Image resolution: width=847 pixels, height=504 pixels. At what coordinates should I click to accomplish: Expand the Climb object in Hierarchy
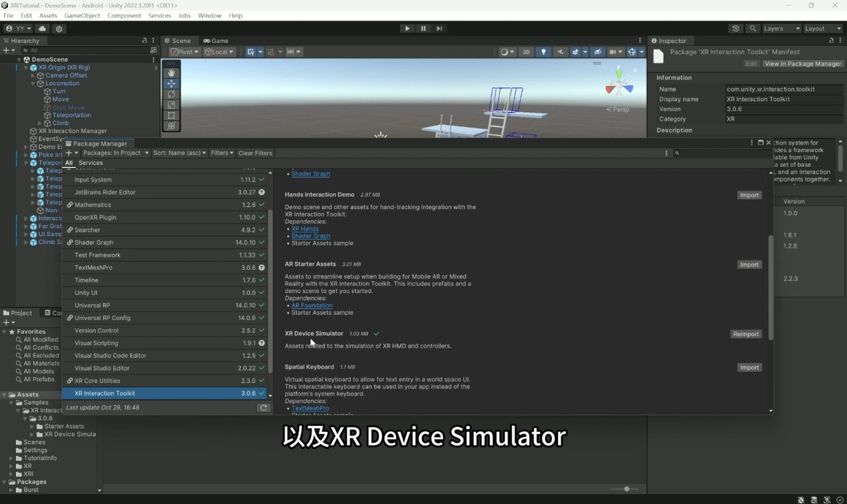click(40, 123)
